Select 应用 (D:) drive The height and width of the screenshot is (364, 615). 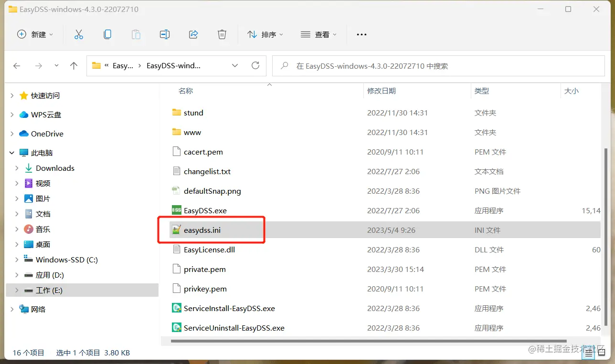[x=50, y=275]
